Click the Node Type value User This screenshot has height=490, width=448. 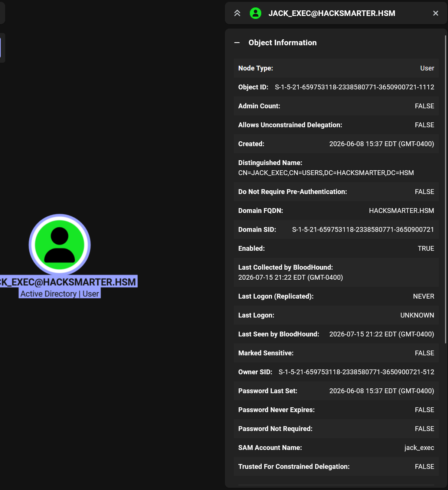coord(427,68)
